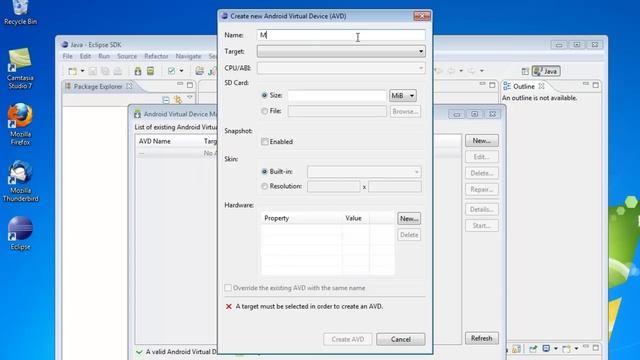Open the Edit menu in Eclipse

(x=85, y=56)
